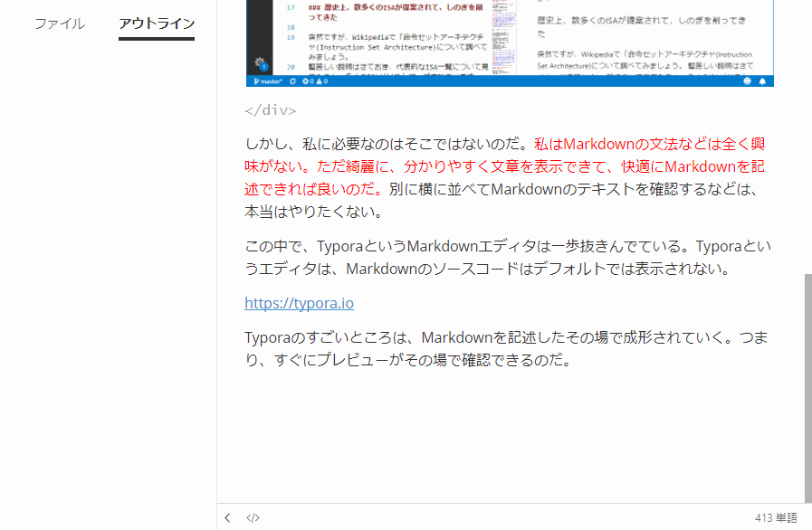Click the bell icon in embedded screenshot status bar
Screen dimensions: 812x530
[762, 81]
